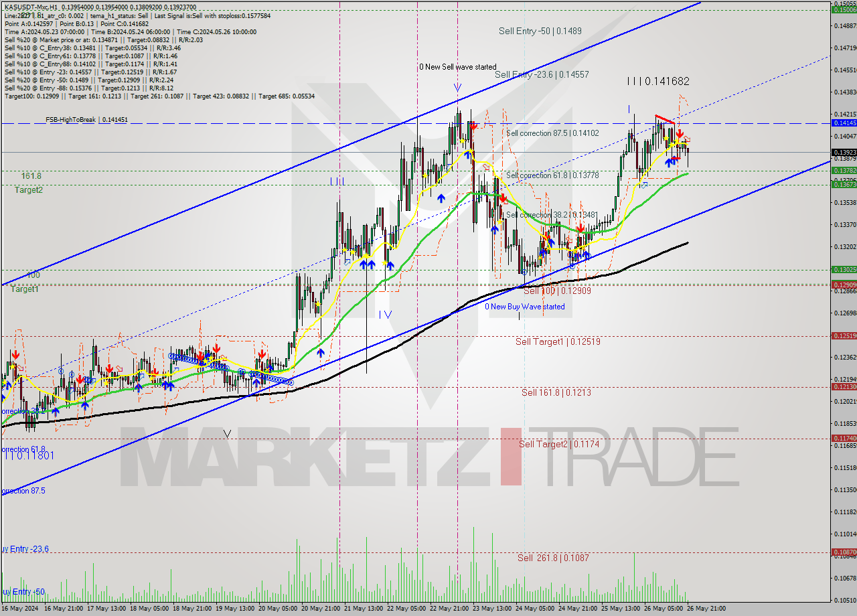Click the '18 May 21:00' time axis label
The image size is (857, 616).
click(193, 609)
